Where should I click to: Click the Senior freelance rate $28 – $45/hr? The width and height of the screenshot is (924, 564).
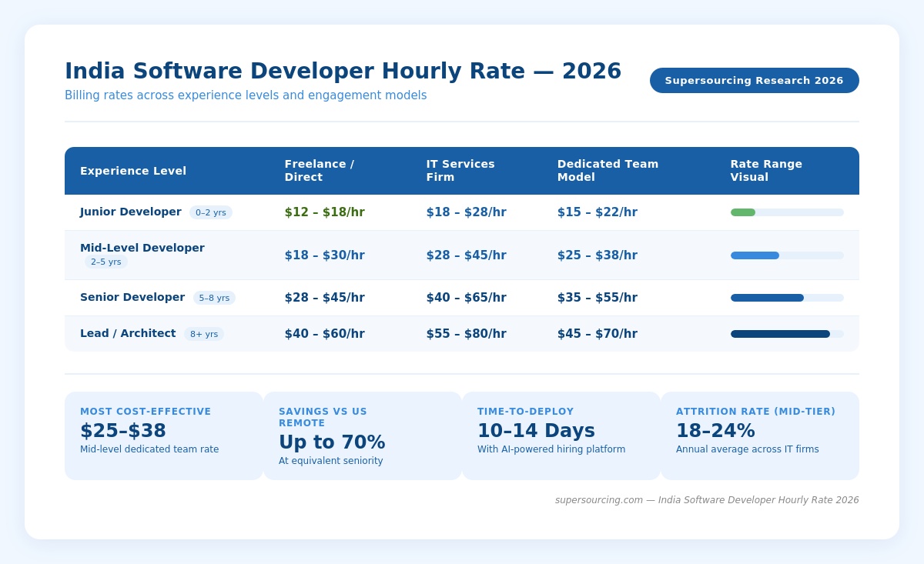click(325, 298)
